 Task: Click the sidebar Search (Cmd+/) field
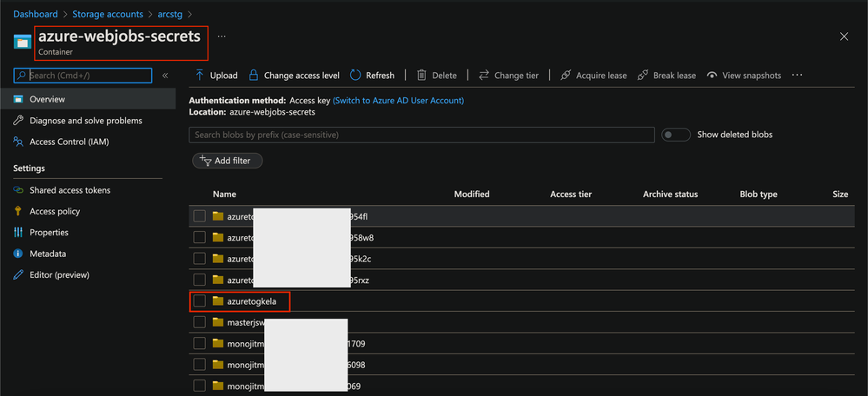tap(83, 76)
